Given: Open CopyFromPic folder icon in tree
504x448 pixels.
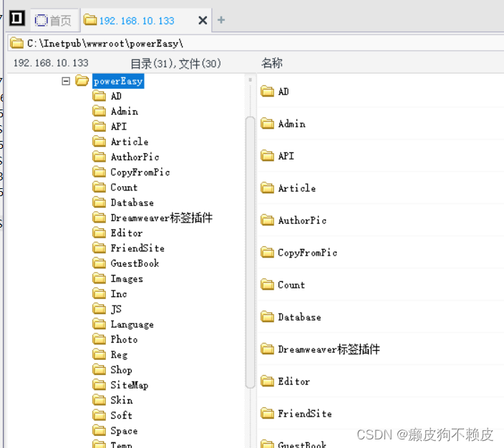Looking at the screenshot, I should point(99,172).
